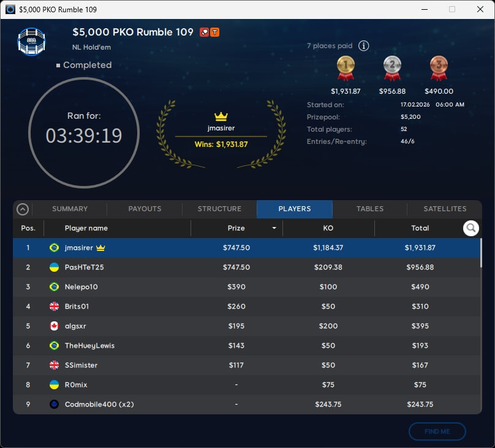Open the Structure tab

pos(219,209)
